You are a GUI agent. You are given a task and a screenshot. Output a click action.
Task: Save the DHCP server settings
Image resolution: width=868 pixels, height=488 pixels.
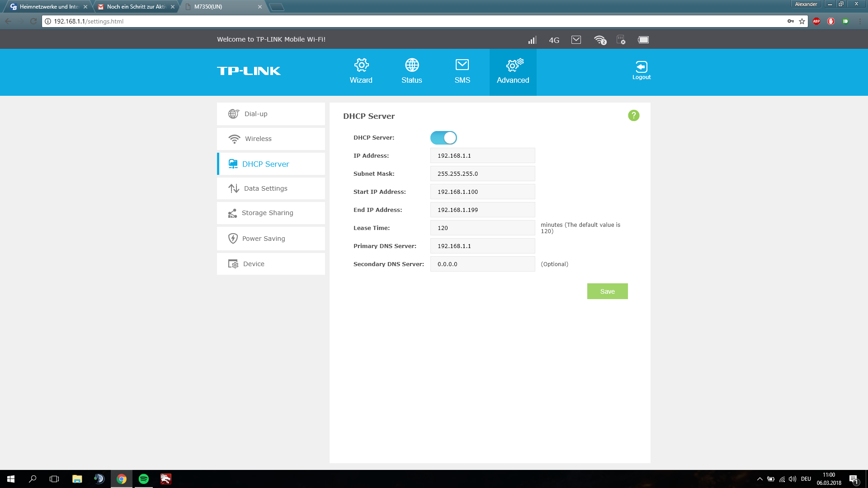pyautogui.click(x=607, y=291)
